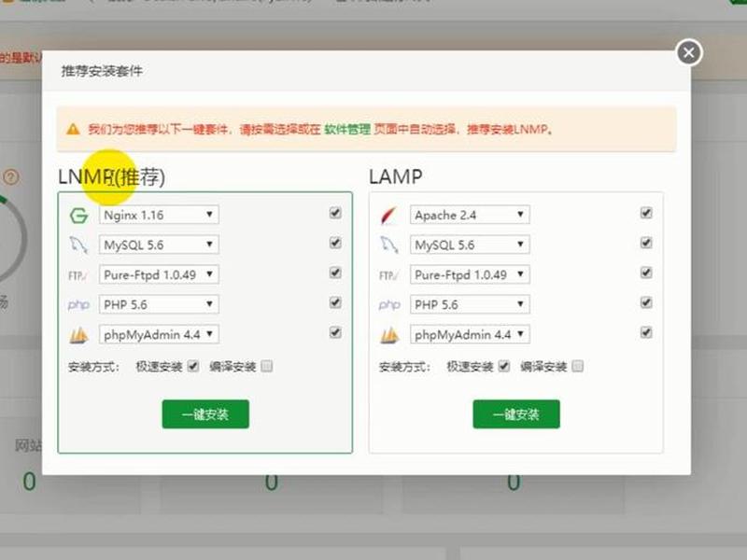
Task: Enable LAMP 编译安装 compile install checkbox
Action: point(577,366)
